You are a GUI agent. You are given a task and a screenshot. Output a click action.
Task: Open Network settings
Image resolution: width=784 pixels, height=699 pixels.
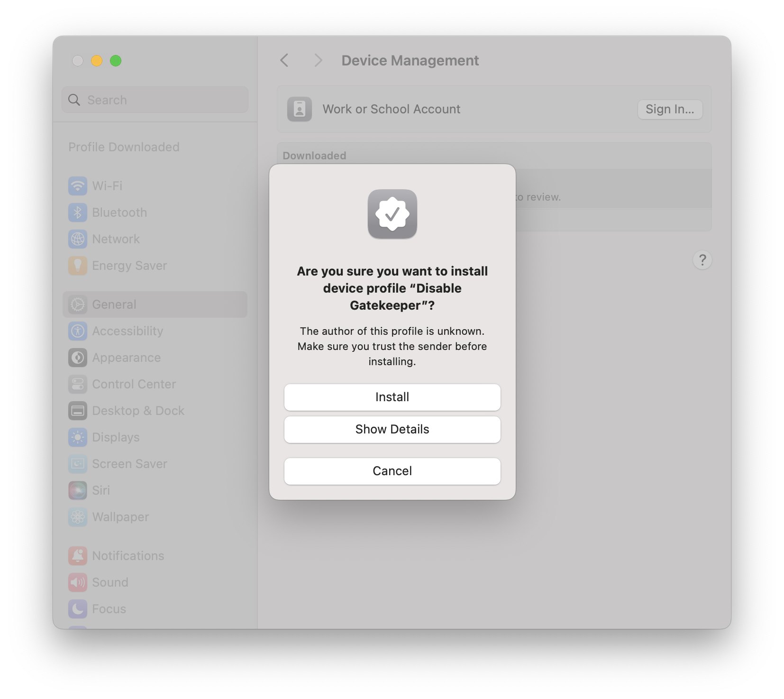(x=116, y=239)
